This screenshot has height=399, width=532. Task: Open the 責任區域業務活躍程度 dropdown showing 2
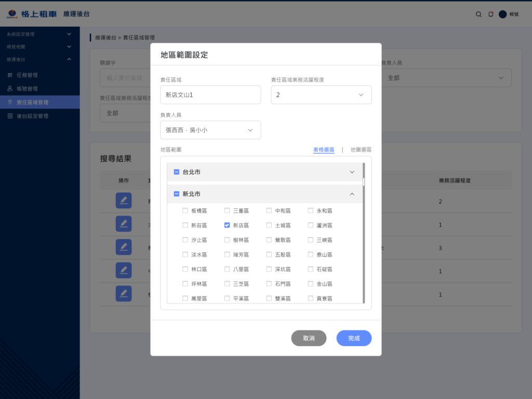pyautogui.click(x=321, y=95)
